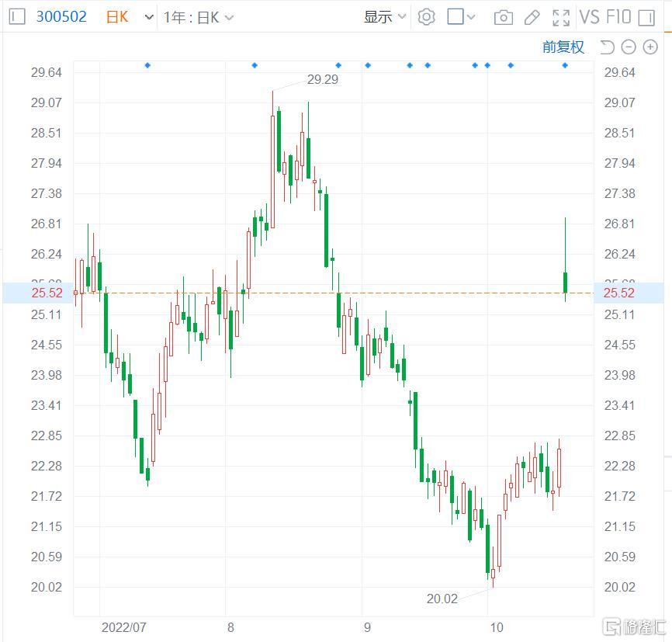Click the highlighted 25.52 on right axis

(619, 293)
